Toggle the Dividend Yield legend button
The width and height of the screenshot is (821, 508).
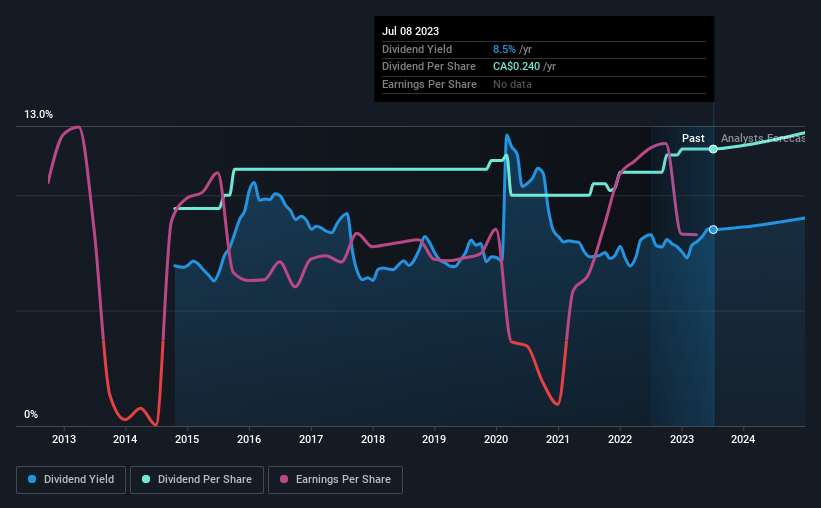(71, 480)
